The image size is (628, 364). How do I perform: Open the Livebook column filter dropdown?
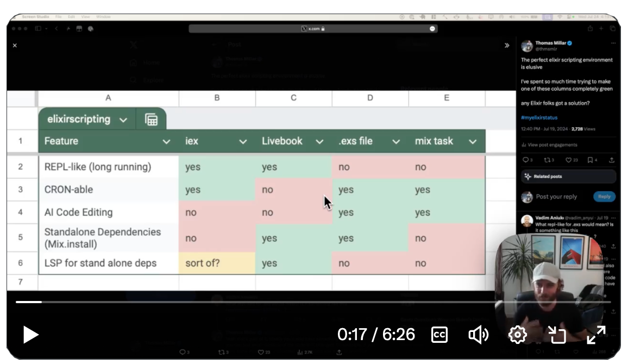[319, 141]
